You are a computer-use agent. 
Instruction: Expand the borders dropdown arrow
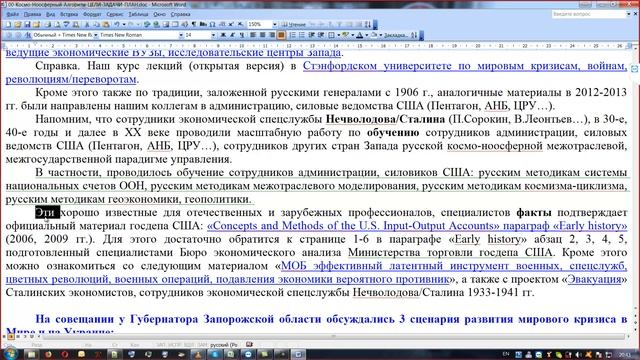pyautogui.click(x=339, y=35)
